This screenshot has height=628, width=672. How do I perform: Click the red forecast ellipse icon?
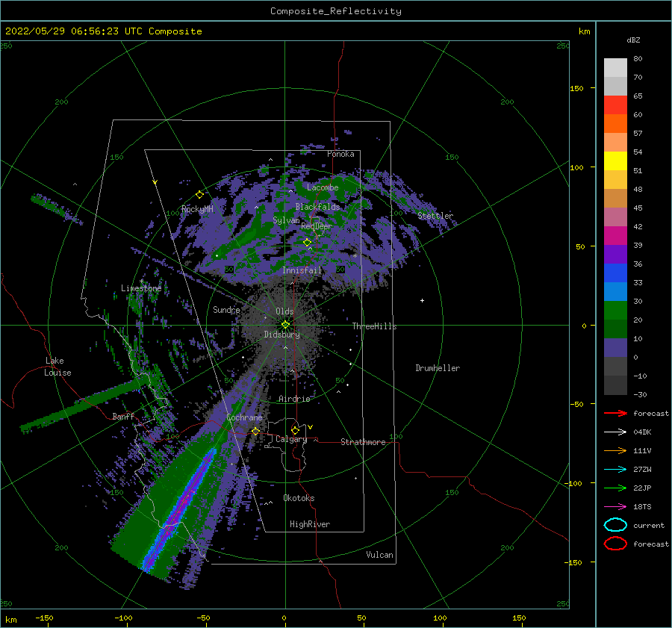(615, 544)
